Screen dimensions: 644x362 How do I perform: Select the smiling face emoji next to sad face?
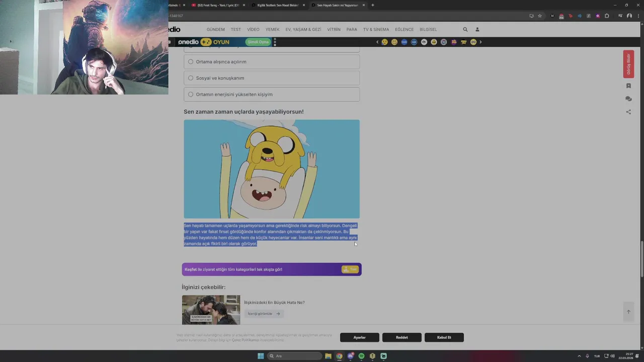tap(394, 42)
